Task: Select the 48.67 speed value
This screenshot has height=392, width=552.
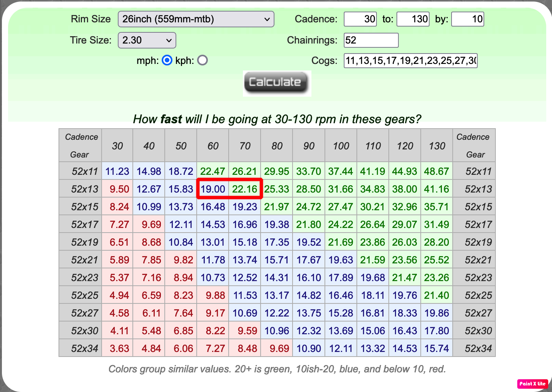Action: tap(437, 171)
